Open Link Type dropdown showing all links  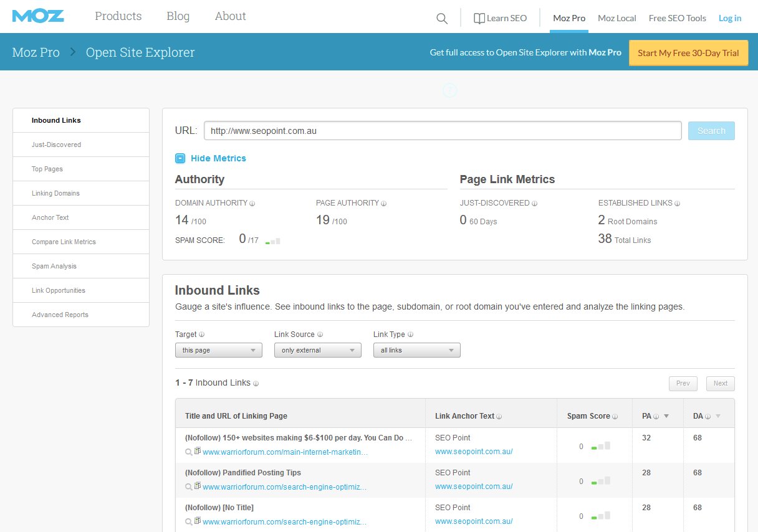pos(417,350)
